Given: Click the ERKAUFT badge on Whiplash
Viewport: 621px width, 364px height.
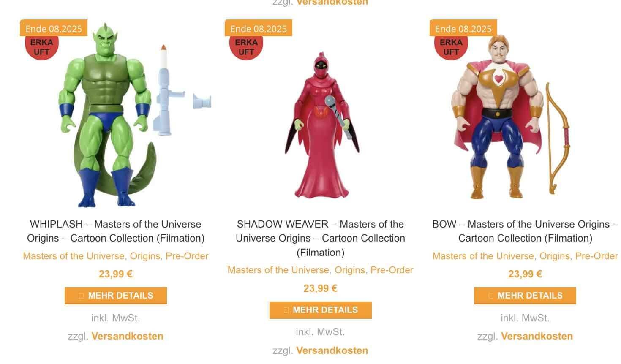Looking at the screenshot, I should pos(41,48).
